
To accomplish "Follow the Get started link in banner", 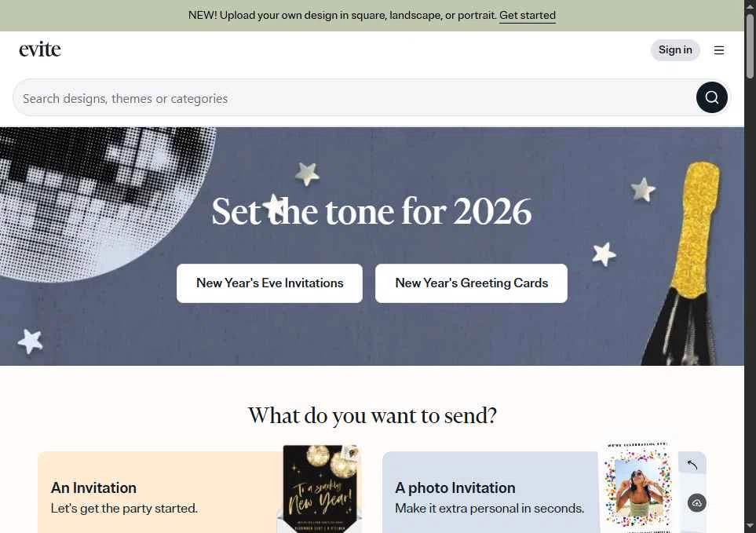I will pyautogui.click(x=527, y=16).
